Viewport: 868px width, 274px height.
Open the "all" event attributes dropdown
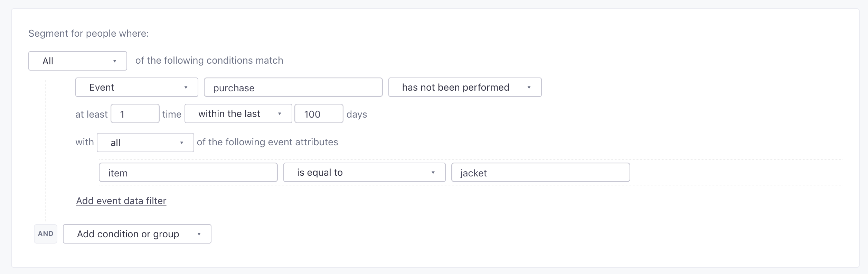coord(145,142)
